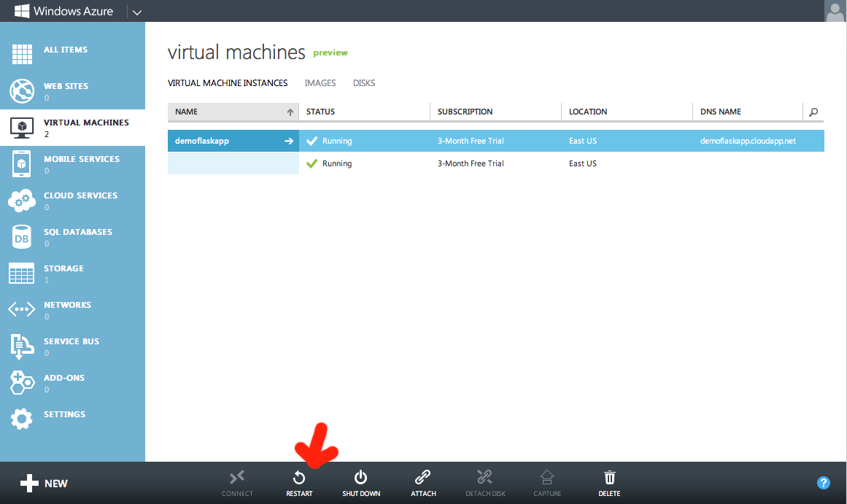
Task: Click East US in the second row
Action: click(583, 163)
